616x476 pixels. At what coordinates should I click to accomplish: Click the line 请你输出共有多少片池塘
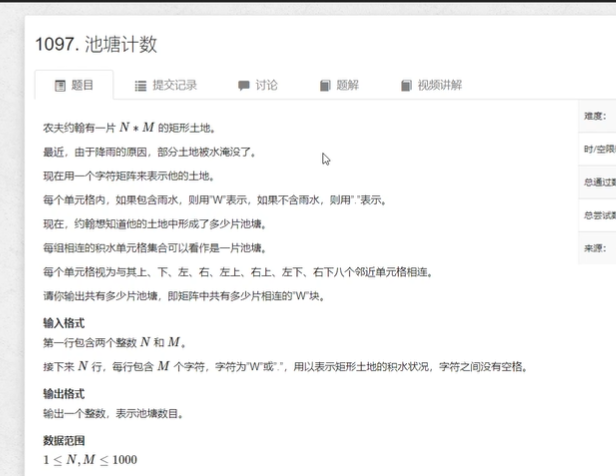pos(184,296)
